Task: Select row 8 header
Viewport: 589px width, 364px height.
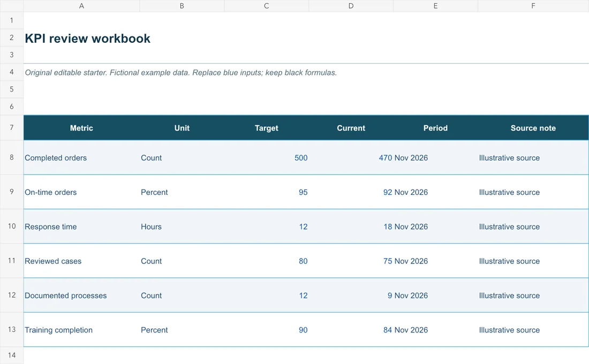Action: pos(12,157)
